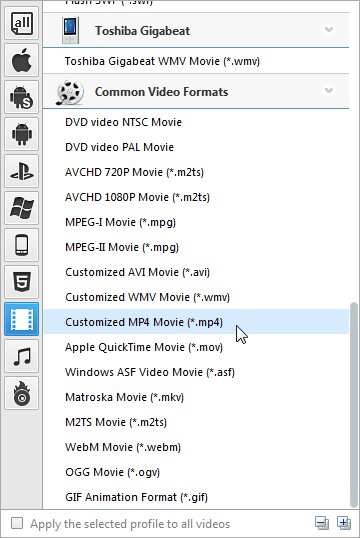Click the expand all groups icon
The height and width of the screenshot is (538, 360).
tap(344, 523)
